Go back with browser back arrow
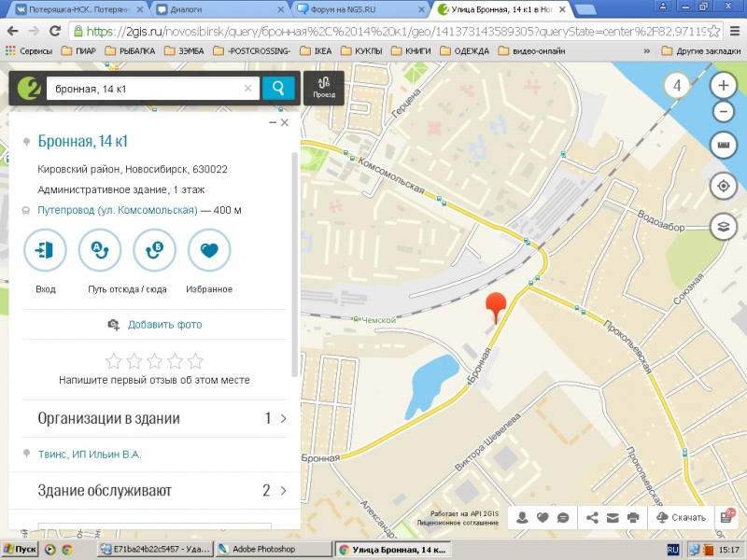 13,32
